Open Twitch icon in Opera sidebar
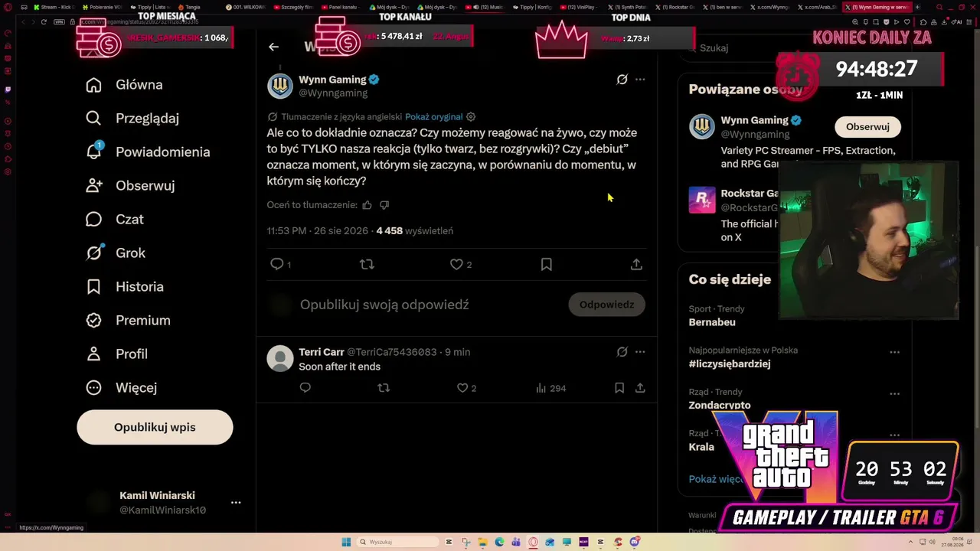The width and height of the screenshot is (980, 551). (8, 90)
